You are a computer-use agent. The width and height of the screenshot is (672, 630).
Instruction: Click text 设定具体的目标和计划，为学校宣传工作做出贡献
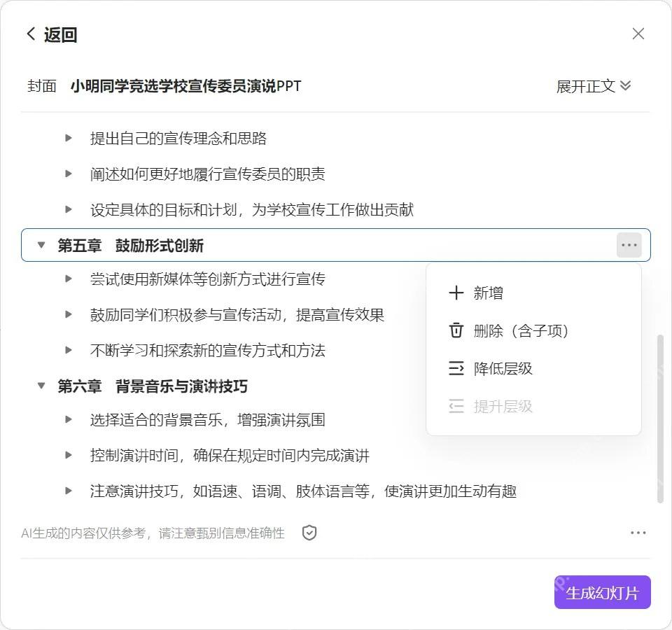(x=252, y=209)
